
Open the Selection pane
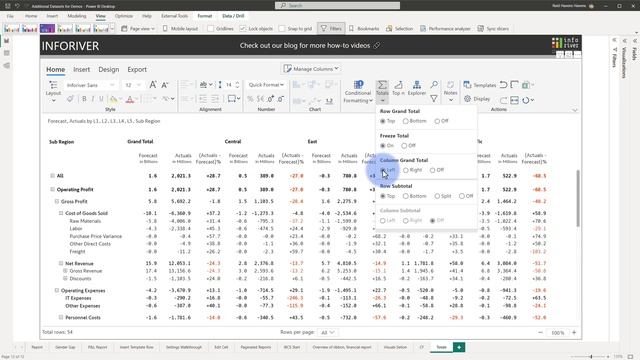(x=400, y=29)
